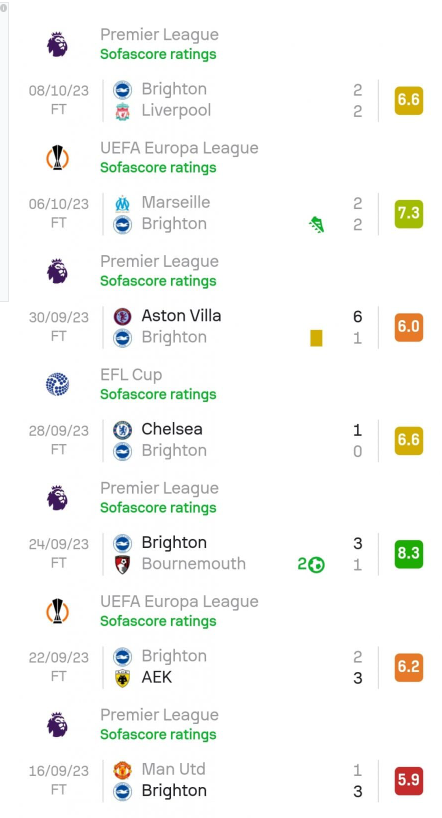Screen dimensions: 442x818
Task: Click the Chelsea club crest
Action: pos(123,430)
